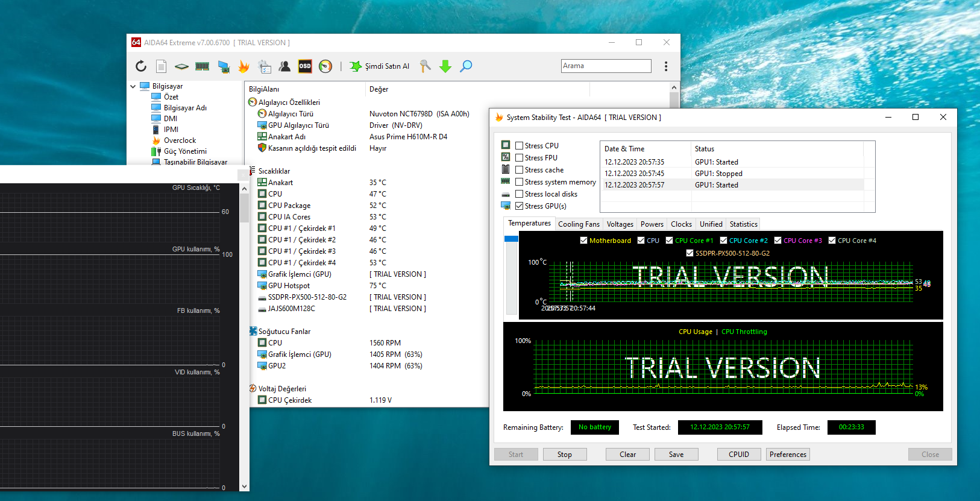
Task: Open the three-dot menu beside search box
Action: (x=666, y=66)
